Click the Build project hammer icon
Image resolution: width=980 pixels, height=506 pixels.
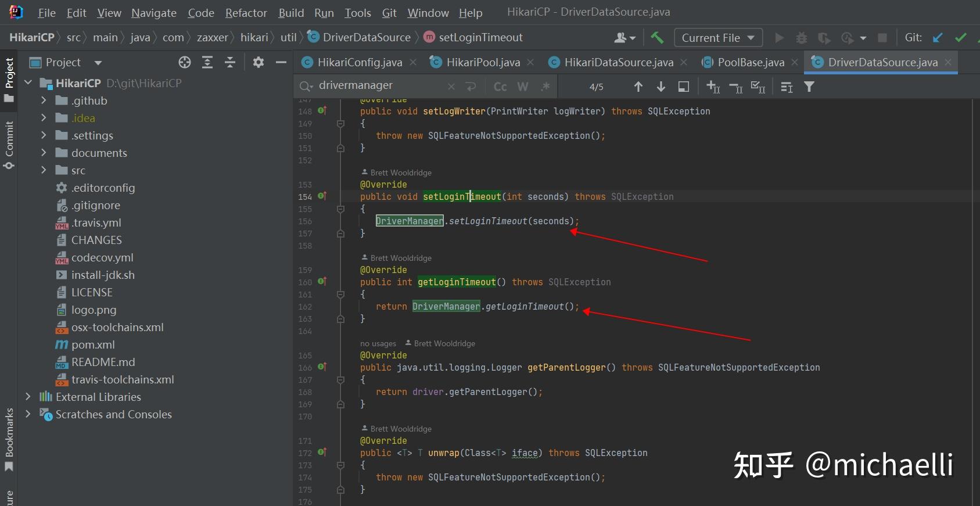pyautogui.click(x=657, y=38)
